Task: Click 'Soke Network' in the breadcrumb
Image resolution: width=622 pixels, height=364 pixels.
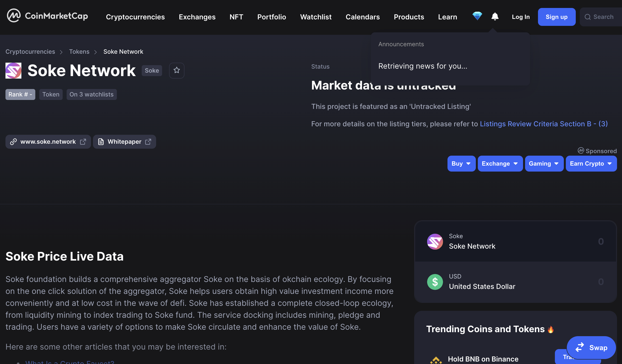Action: point(123,52)
